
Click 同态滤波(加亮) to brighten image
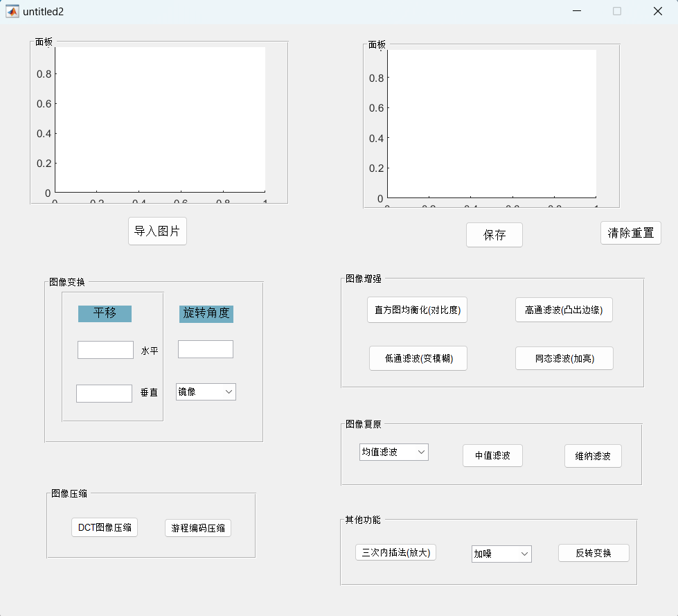click(564, 358)
